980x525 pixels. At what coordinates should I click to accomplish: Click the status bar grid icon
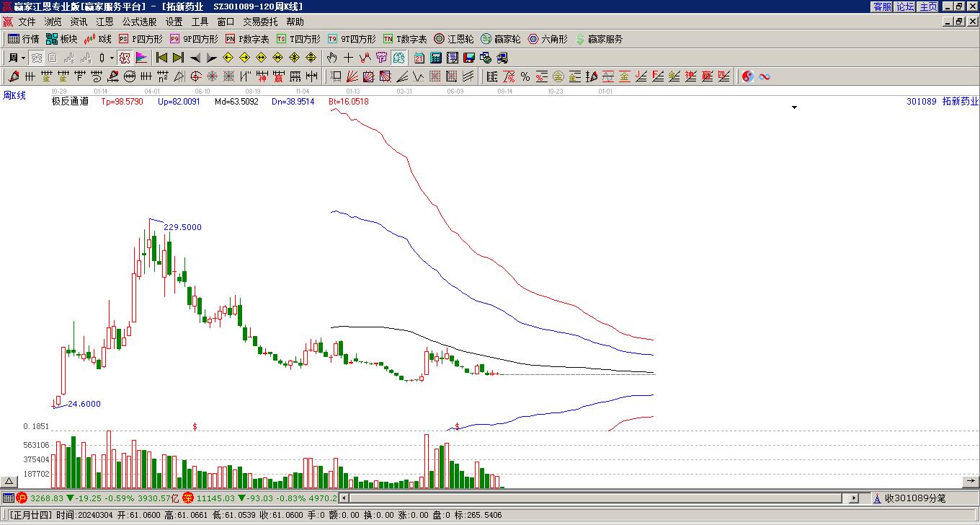(x=8, y=498)
